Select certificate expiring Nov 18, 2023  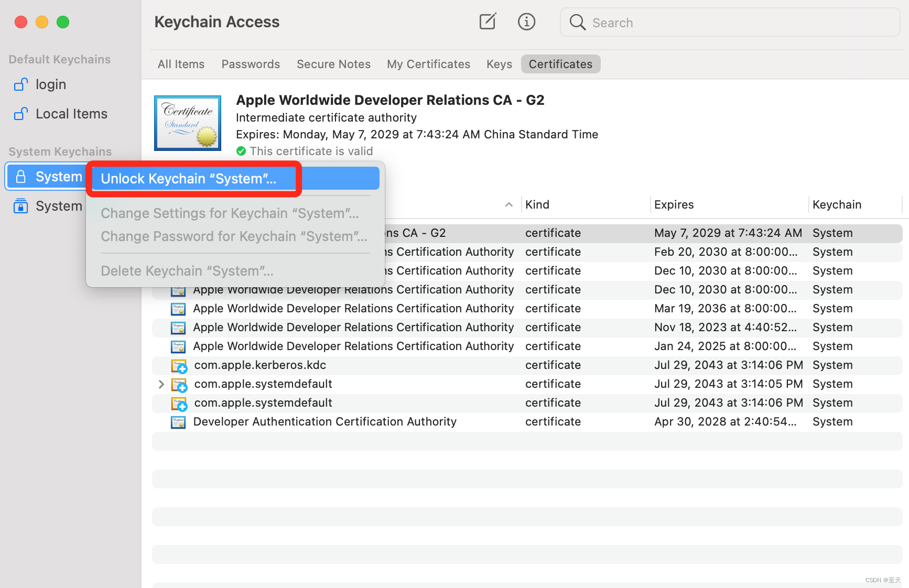click(x=527, y=328)
